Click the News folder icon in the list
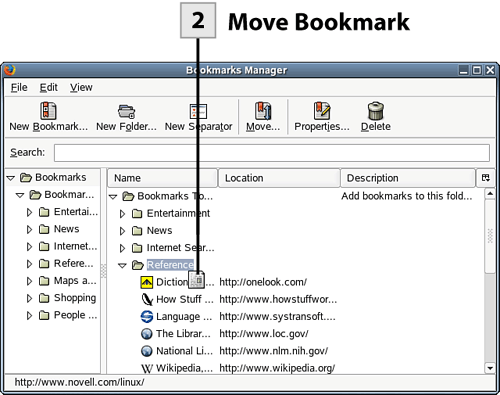Viewport: 500px width, 395px height. pyautogui.click(x=137, y=231)
